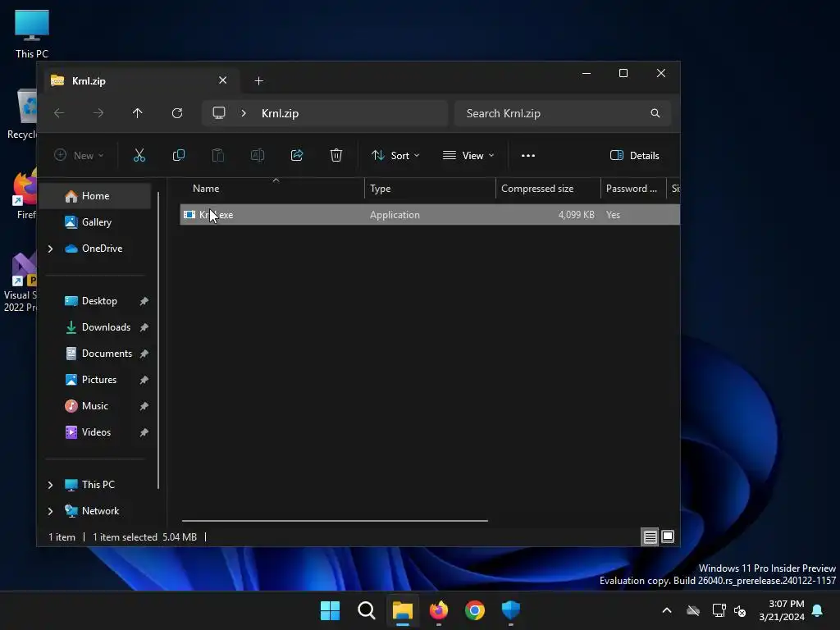The image size is (840, 630).
Task: Launch Firefox from the taskbar
Action: tap(439, 610)
